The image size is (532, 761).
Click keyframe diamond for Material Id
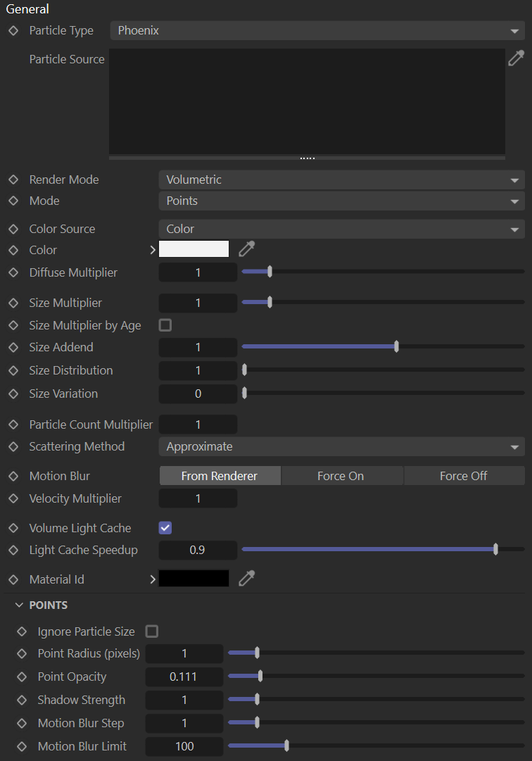[x=13, y=579]
